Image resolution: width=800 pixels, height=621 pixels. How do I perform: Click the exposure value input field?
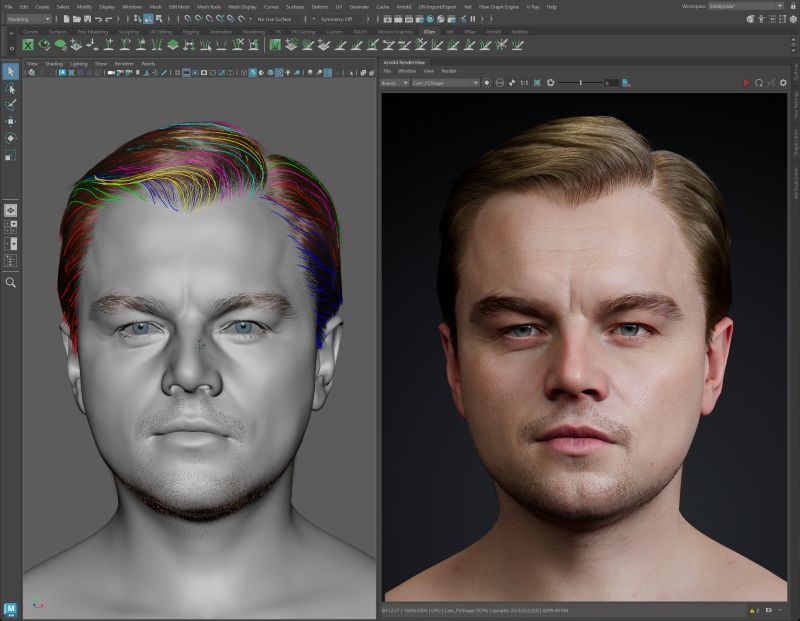(x=610, y=83)
